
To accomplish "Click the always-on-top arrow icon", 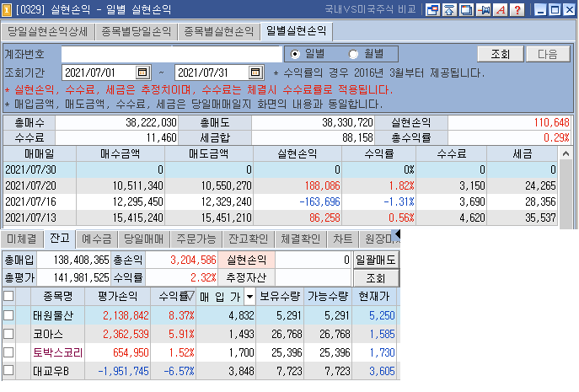I will pos(449,9).
